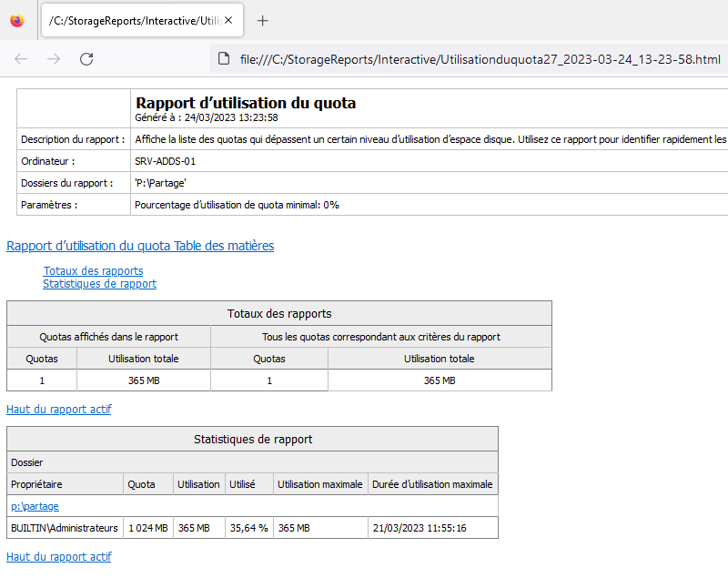Jump to 'Totaux des rapports' link
728x578 pixels.
(93, 270)
